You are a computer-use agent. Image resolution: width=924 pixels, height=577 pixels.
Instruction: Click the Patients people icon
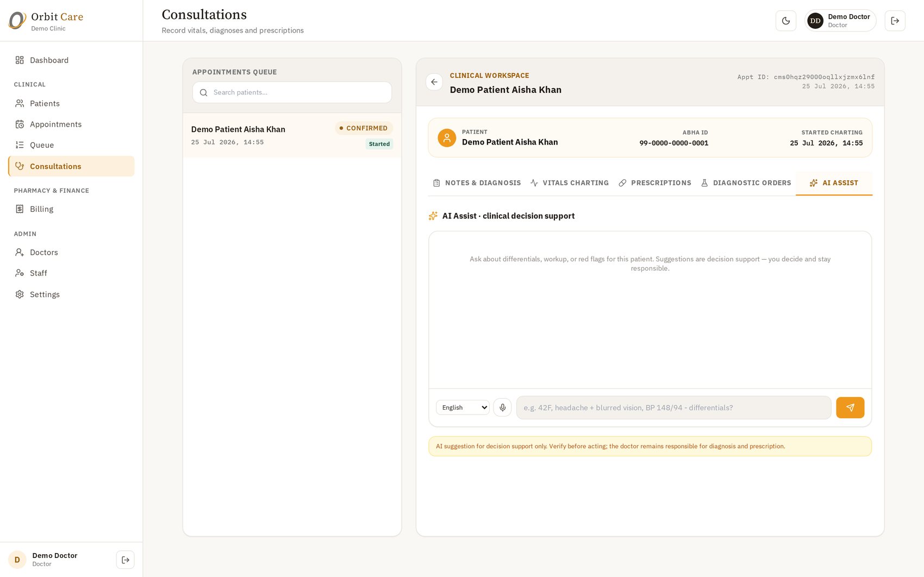(20, 103)
